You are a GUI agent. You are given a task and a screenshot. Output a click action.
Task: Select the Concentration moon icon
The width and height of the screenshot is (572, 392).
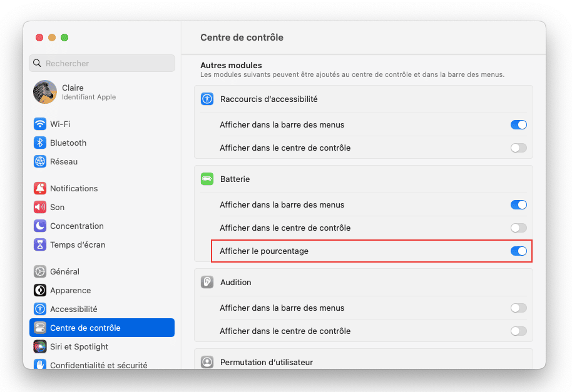[40, 226]
